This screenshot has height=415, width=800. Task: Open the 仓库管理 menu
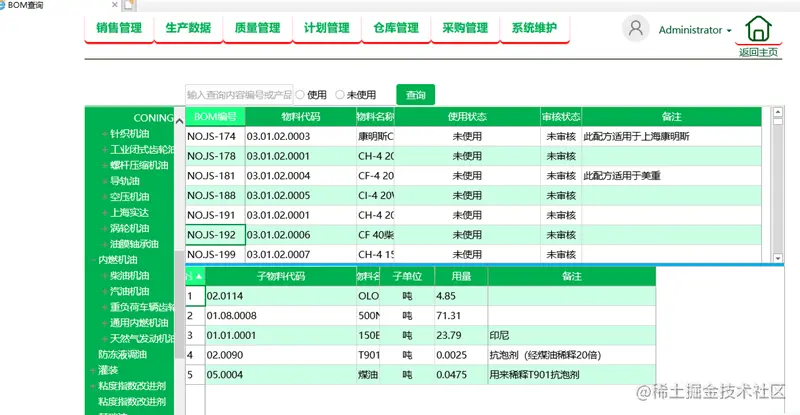point(396,28)
